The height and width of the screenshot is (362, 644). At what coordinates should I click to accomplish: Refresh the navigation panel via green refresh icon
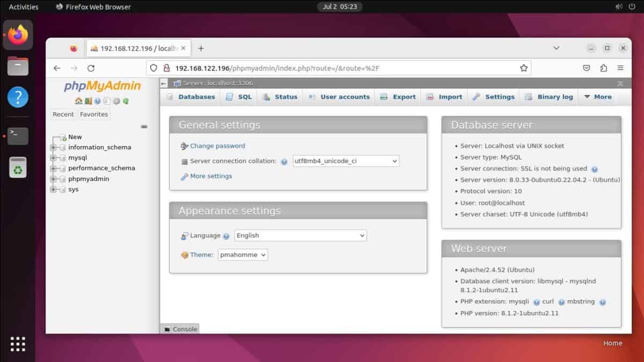[x=126, y=101]
